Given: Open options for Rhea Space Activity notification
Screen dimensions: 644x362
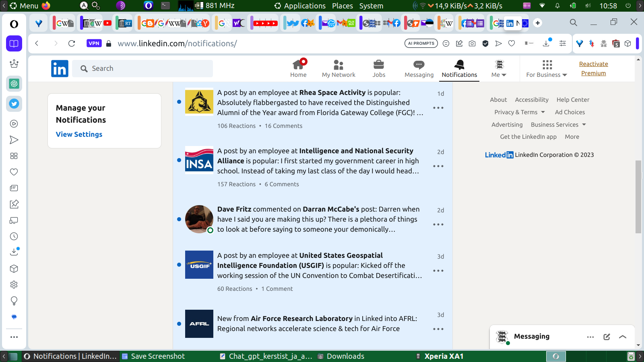Looking at the screenshot, I should [438, 108].
